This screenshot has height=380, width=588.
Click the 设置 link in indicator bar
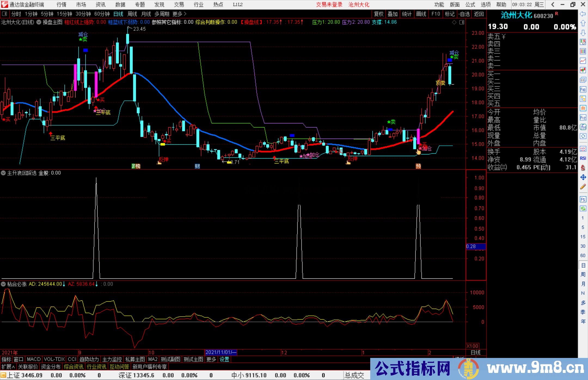pos(224,359)
